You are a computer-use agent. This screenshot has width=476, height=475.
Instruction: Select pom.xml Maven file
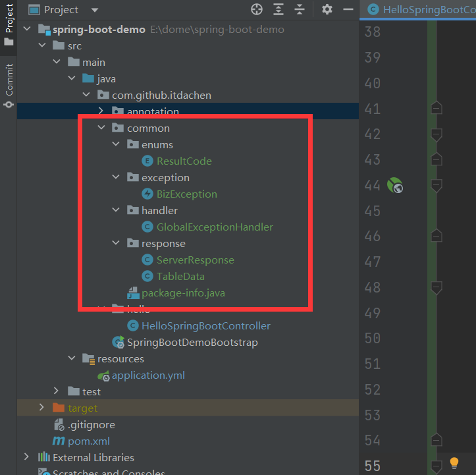pyautogui.click(x=88, y=441)
